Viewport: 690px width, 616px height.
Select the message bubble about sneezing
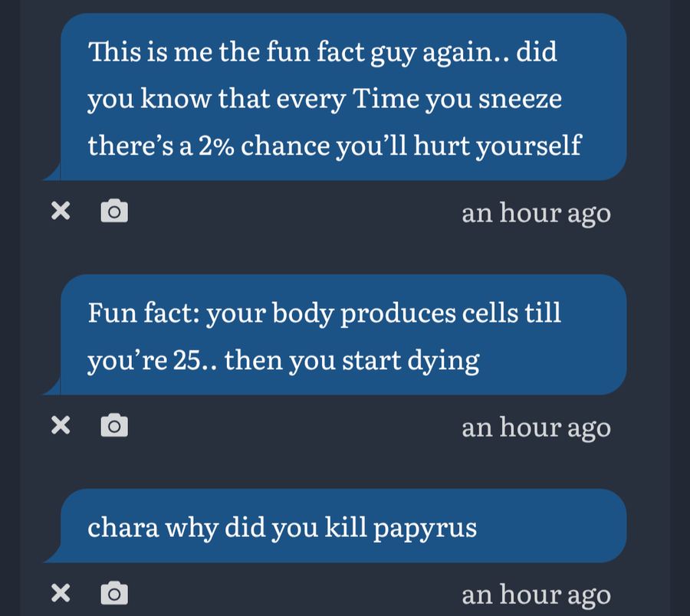(341, 98)
